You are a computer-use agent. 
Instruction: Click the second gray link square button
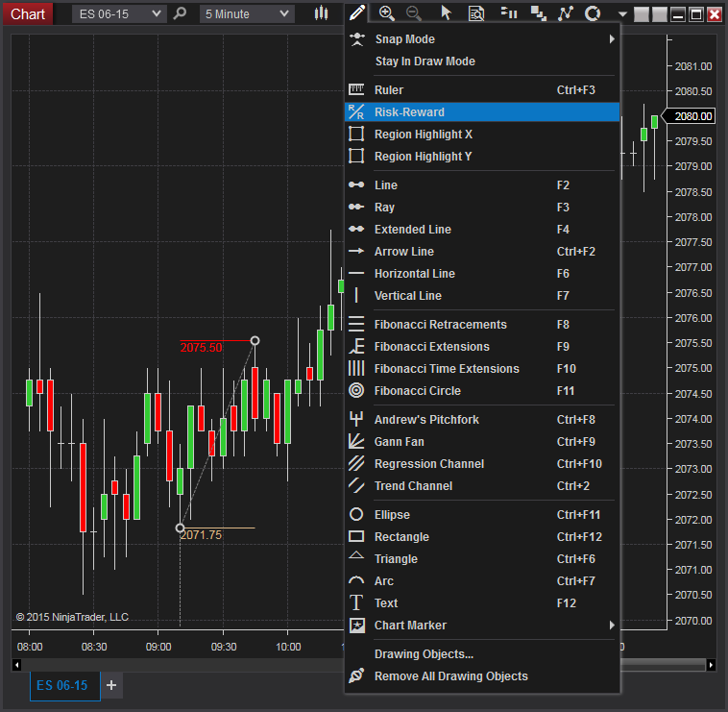[659, 14]
